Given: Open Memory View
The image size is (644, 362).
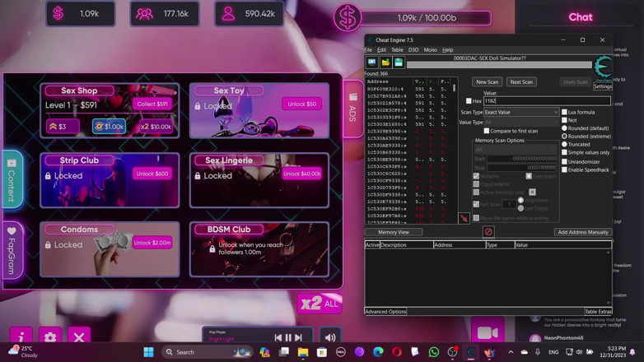Looking at the screenshot, I should (394, 232).
